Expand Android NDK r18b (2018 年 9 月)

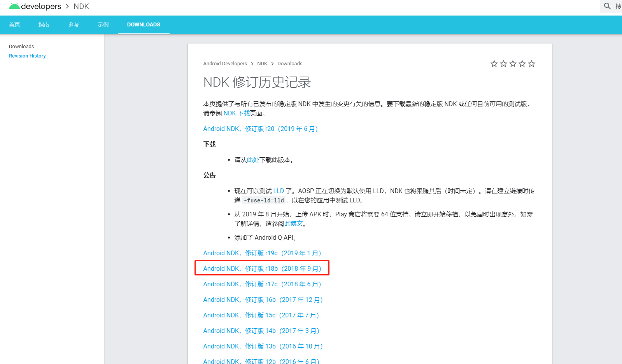click(x=262, y=269)
